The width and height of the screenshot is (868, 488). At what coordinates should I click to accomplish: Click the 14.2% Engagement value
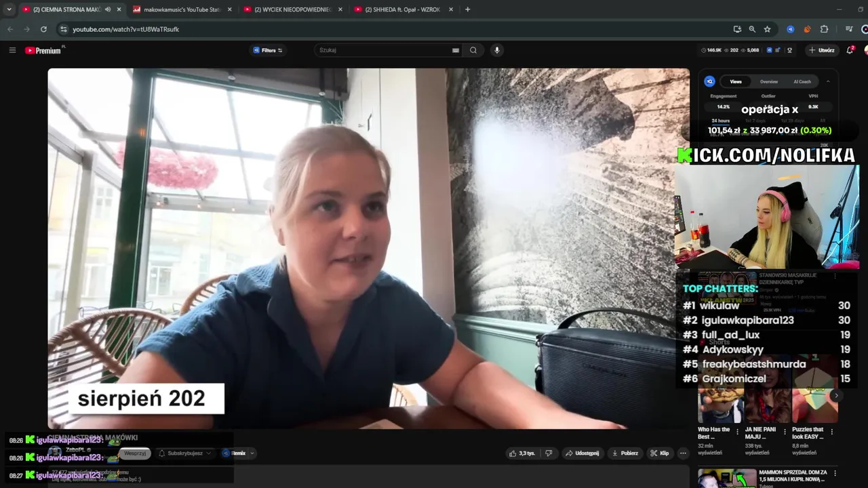[x=724, y=106]
